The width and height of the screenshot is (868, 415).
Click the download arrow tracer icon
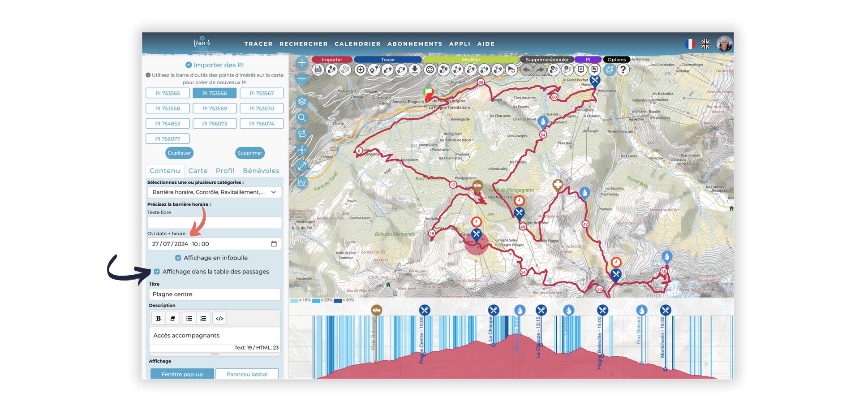click(x=415, y=70)
